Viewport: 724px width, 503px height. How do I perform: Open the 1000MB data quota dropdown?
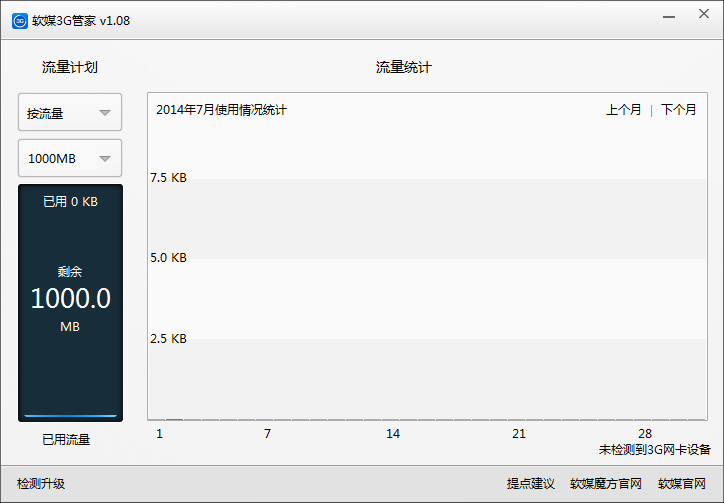(x=70, y=158)
